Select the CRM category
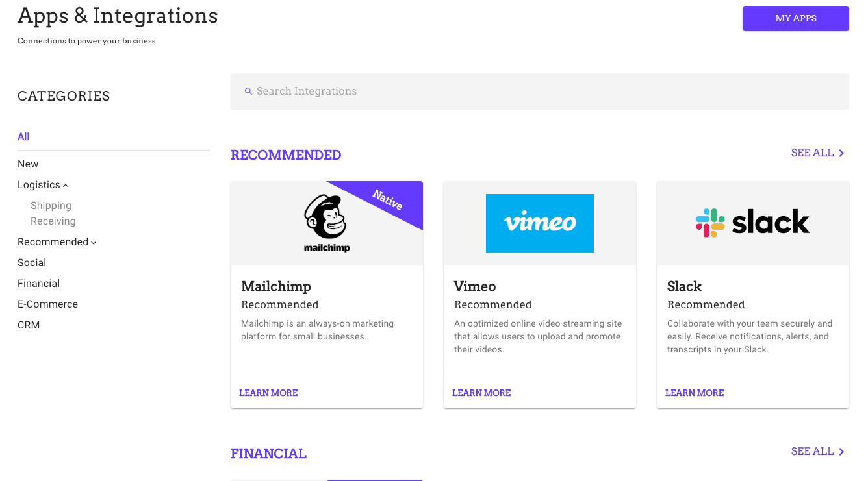The image size is (868, 481). 29,325
